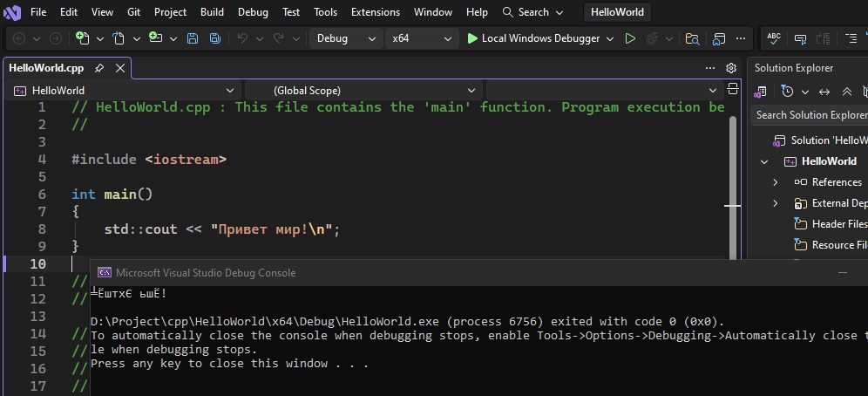This screenshot has width=868, height=396.
Task: Click the comment selection icon after ABC
Action: [800, 38]
